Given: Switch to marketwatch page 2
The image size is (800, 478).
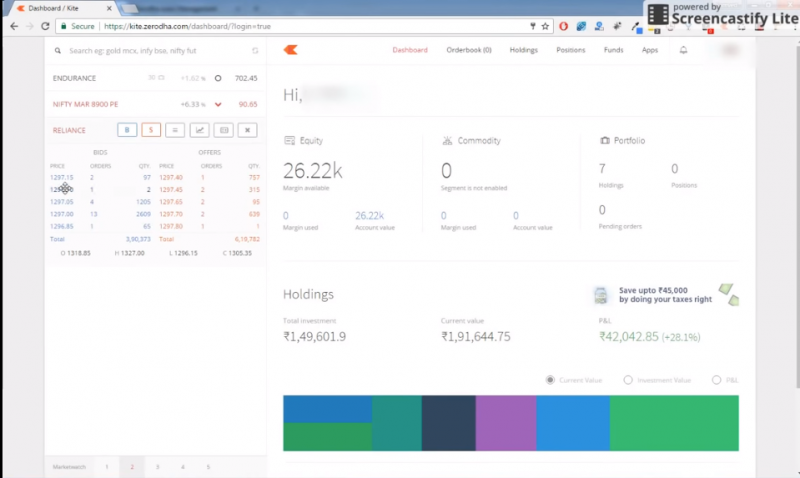Looking at the screenshot, I should (x=132, y=467).
